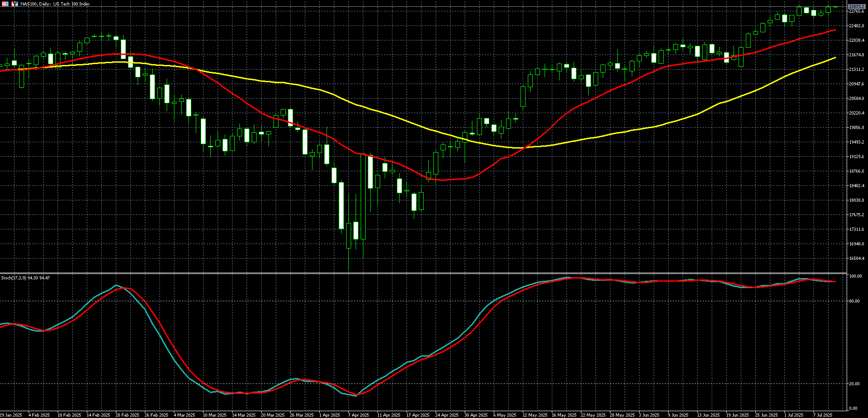Viewport: 868px width, 418px height.
Task: Click the current price tag 22873.2
Action: [857, 7]
